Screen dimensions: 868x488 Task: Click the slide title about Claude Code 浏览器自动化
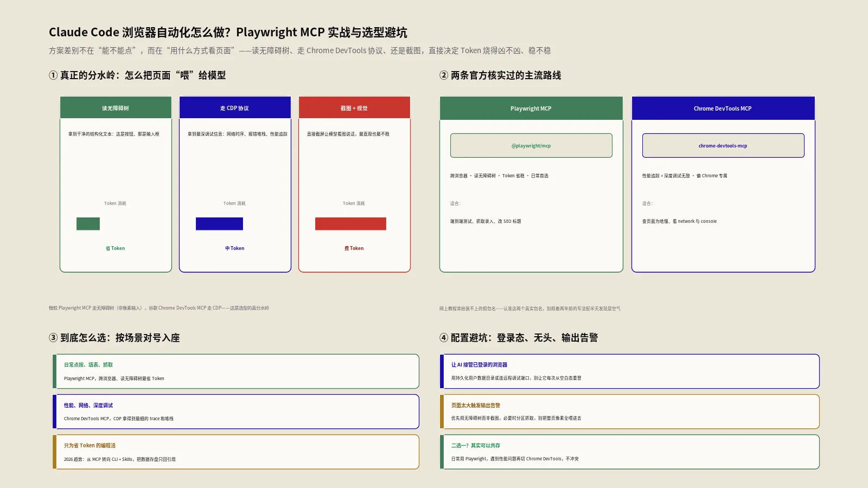pyautogui.click(x=228, y=32)
